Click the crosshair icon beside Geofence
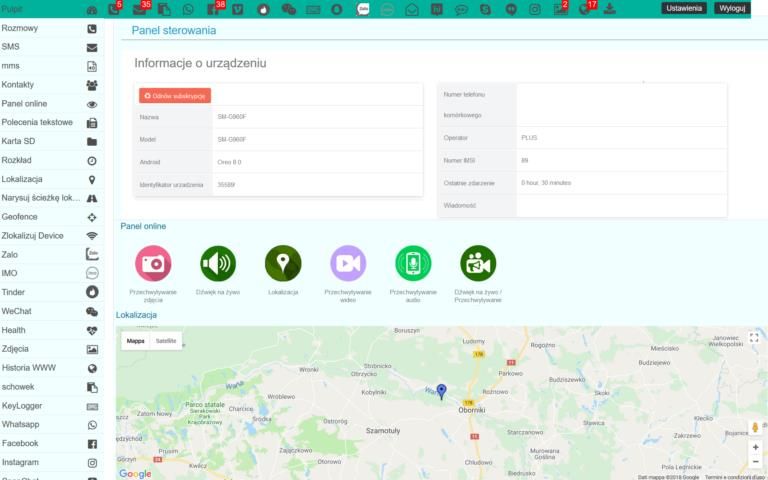The image size is (768, 480). click(x=92, y=217)
